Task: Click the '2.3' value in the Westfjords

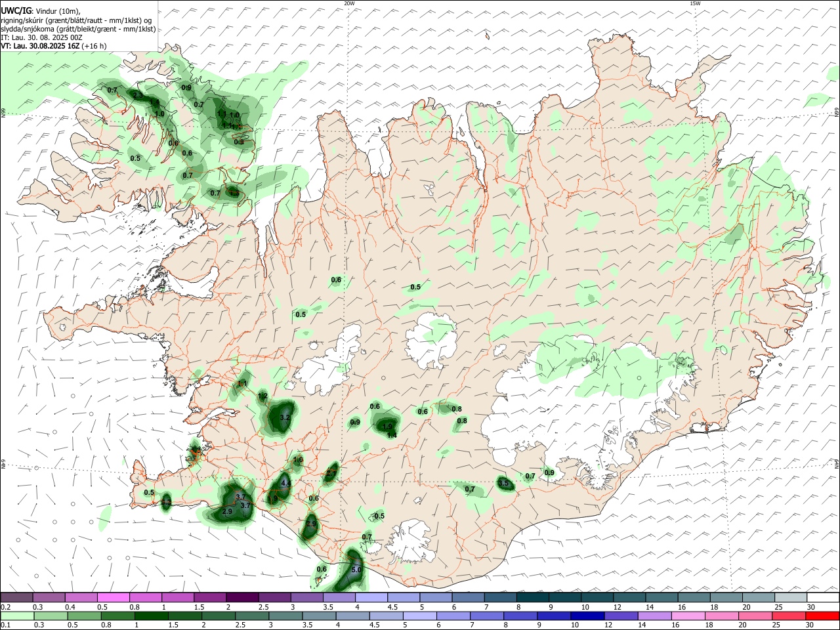Action: (x=138, y=96)
